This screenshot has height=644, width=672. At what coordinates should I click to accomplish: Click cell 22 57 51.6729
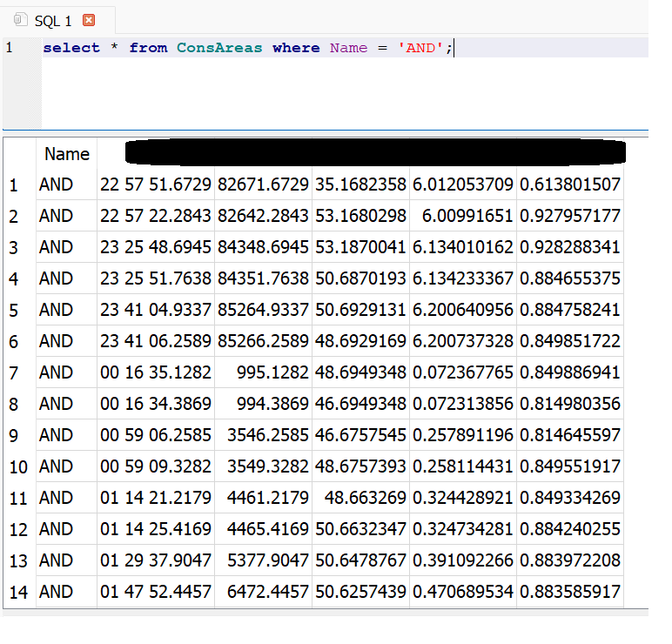pos(156,184)
